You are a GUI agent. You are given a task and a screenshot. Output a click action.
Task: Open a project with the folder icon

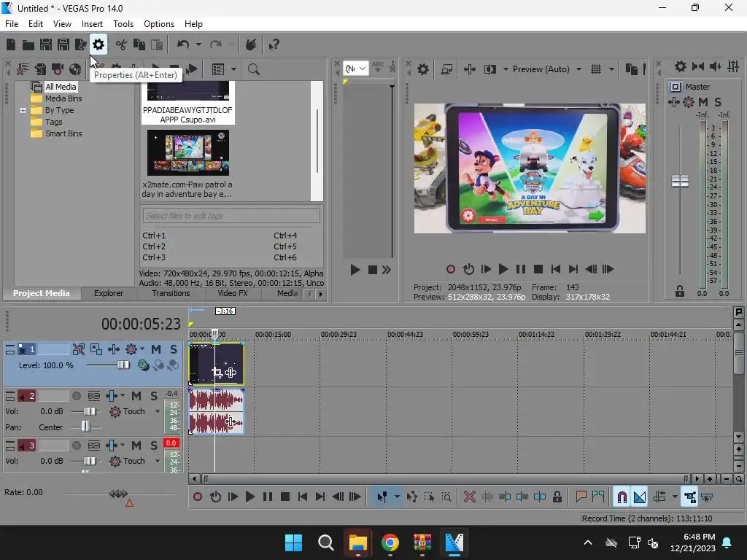click(x=28, y=44)
